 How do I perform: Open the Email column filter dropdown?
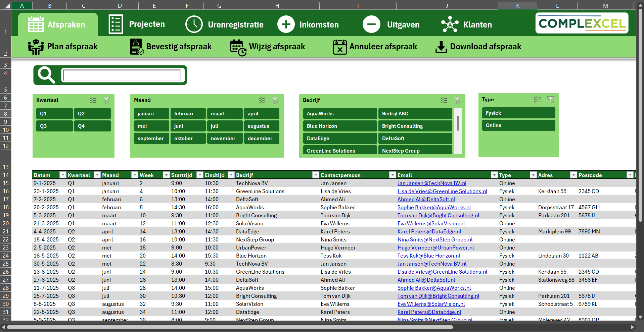pos(494,175)
